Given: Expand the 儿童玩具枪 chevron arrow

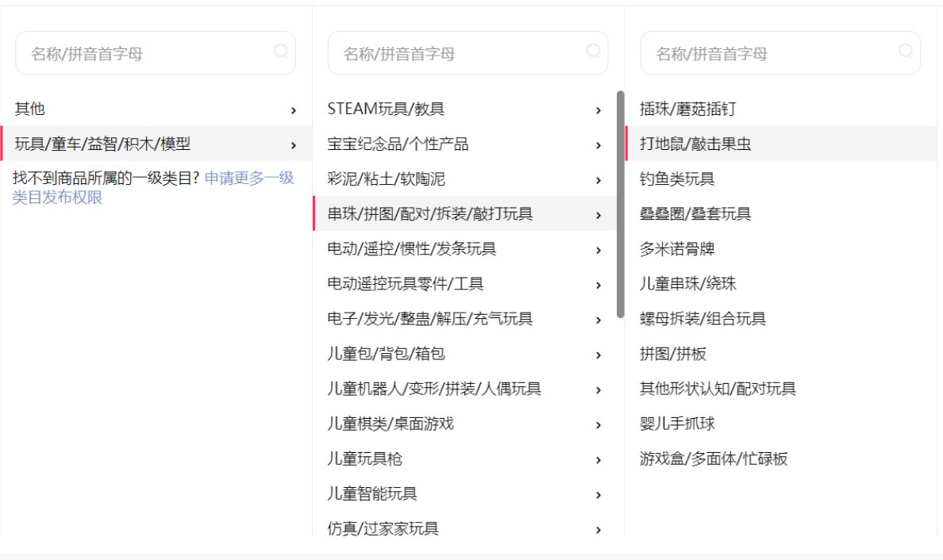Looking at the screenshot, I should 599,460.
